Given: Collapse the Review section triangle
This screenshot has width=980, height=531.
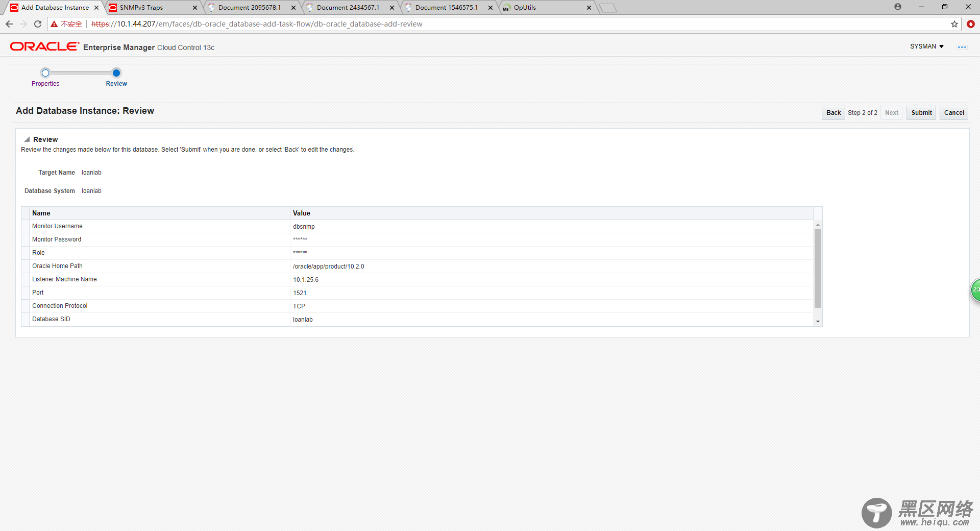Looking at the screenshot, I should click(27, 139).
